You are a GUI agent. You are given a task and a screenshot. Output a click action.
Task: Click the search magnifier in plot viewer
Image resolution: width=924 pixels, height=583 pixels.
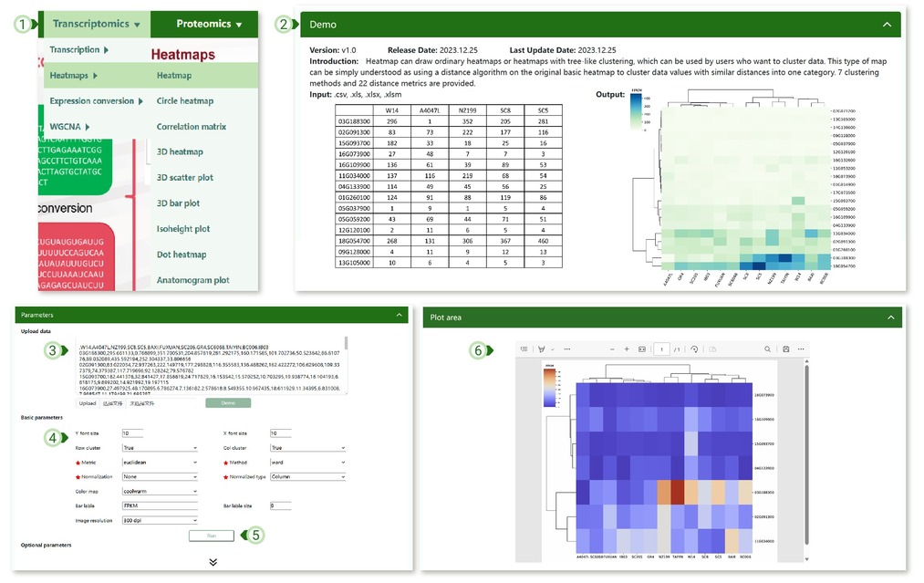click(x=767, y=349)
